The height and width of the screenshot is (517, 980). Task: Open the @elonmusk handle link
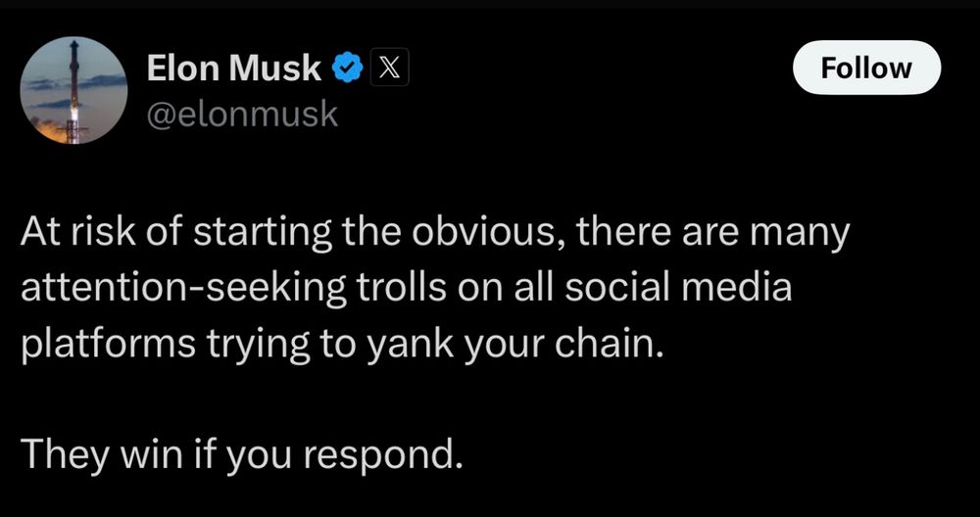(x=241, y=115)
